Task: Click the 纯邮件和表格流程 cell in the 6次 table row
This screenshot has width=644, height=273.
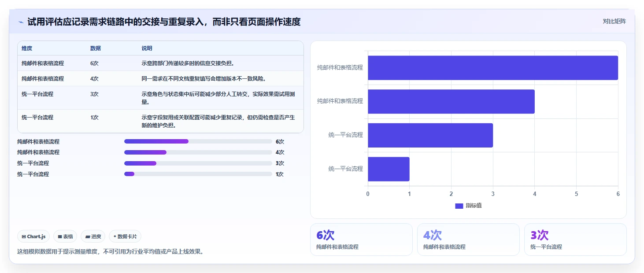Action: pos(43,63)
